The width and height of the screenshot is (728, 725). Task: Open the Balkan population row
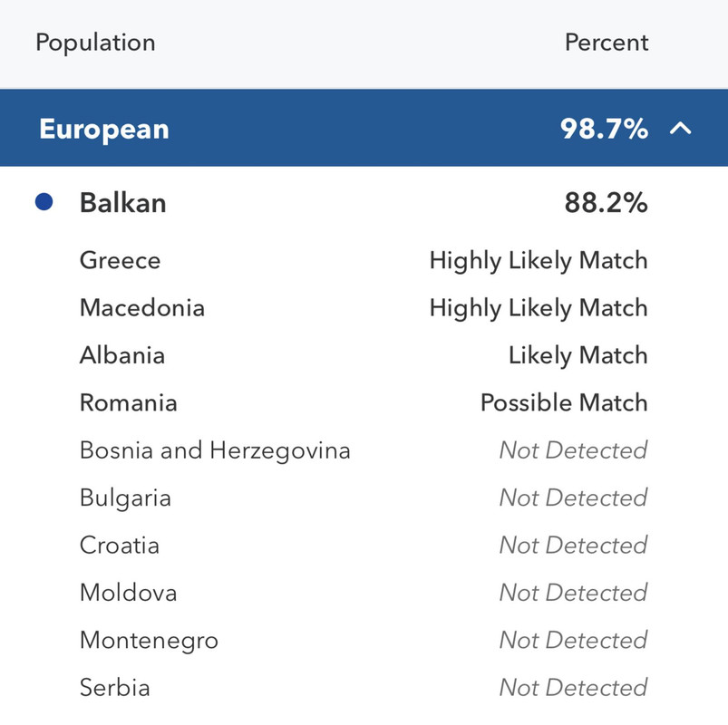(x=364, y=203)
